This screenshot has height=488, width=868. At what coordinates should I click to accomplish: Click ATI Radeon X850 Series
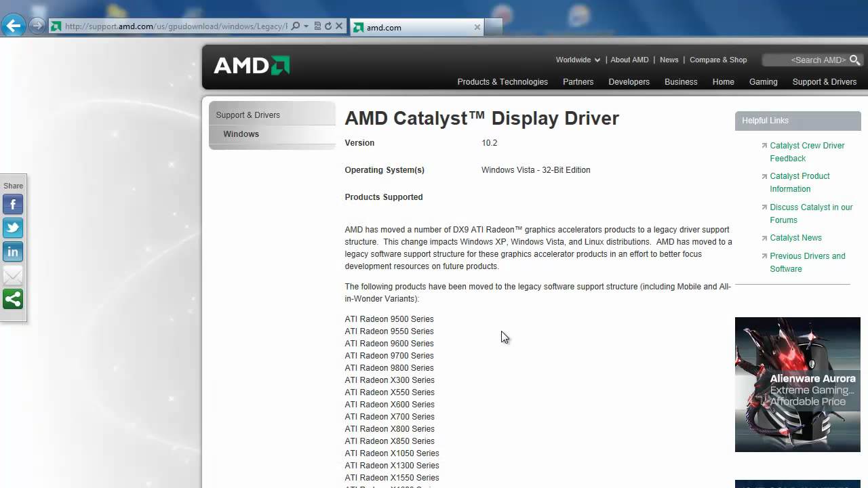(x=389, y=441)
